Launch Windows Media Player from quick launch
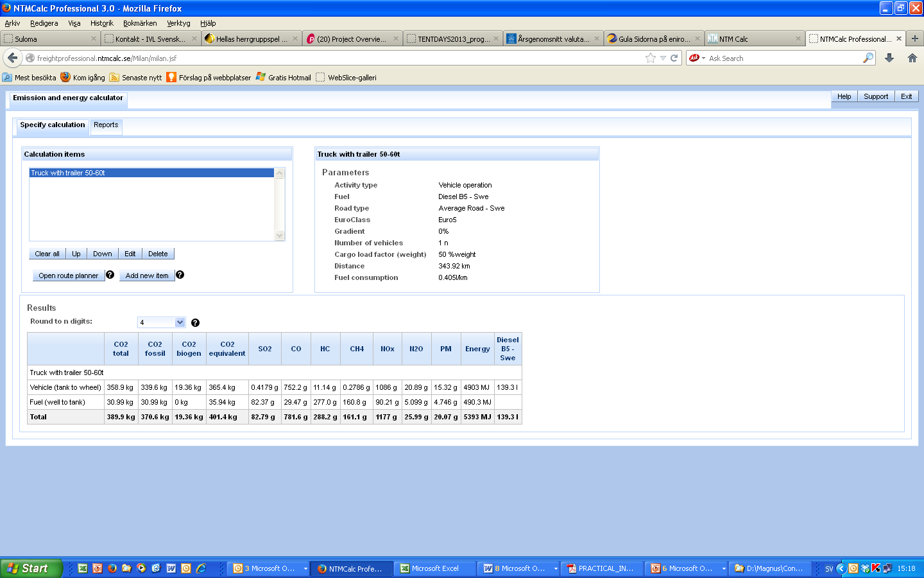924x578 pixels. point(141,568)
